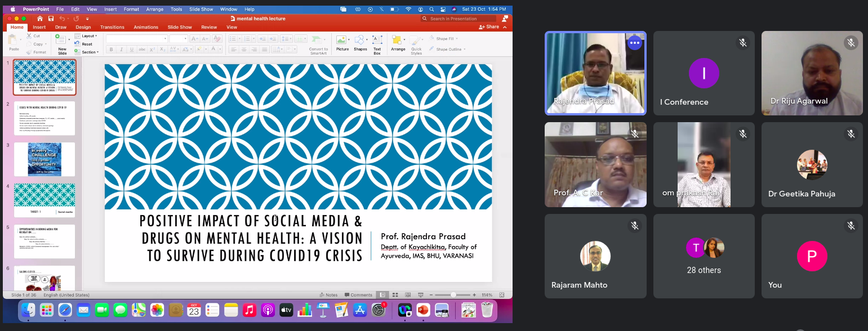Image resolution: width=868 pixels, height=331 pixels.
Task: Toggle Superscript formatting
Action: click(x=153, y=50)
